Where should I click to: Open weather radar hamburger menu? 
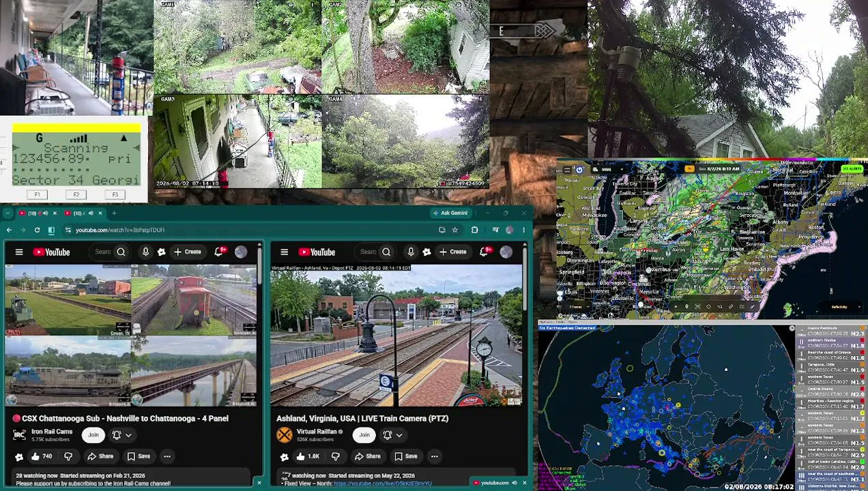(x=567, y=170)
